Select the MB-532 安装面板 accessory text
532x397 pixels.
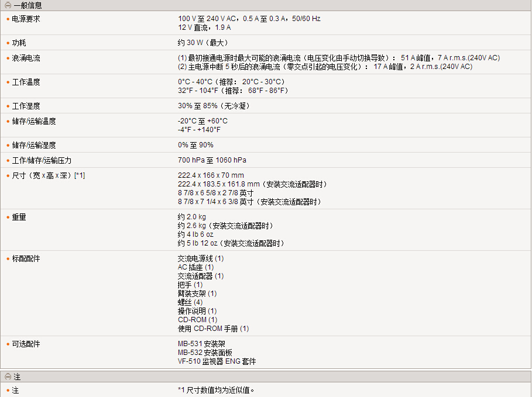pos(205,353)
